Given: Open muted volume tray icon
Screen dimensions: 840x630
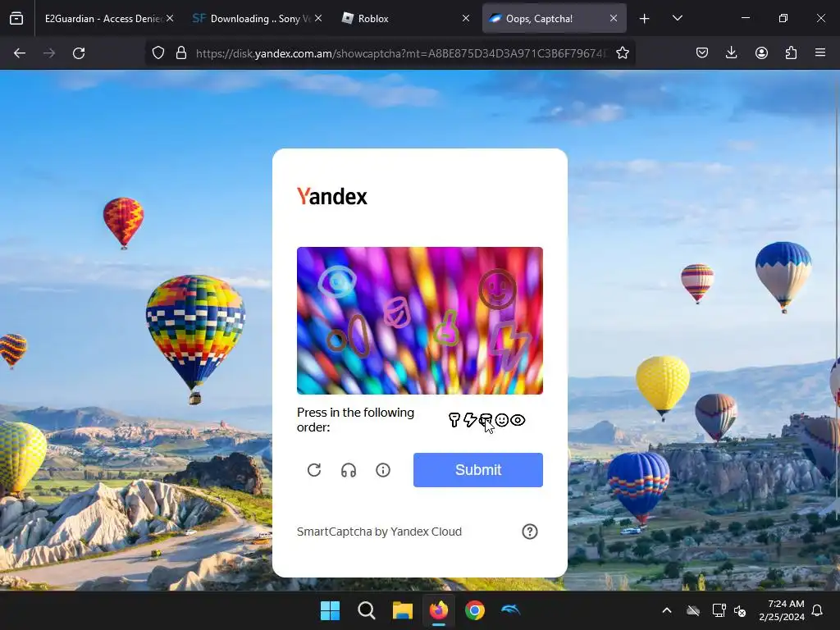Looking at the screenshot, I should pos(740,610).
